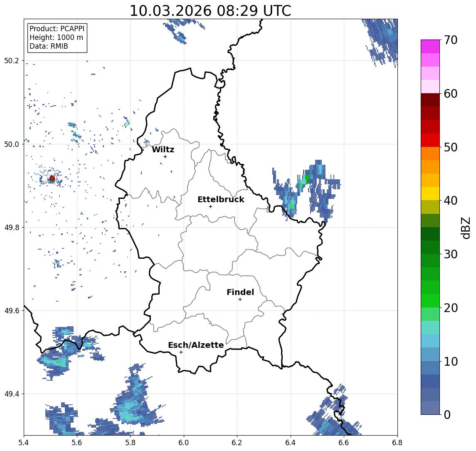Click the 'Product: PCAPPI' legend text
476x451 pixels.
(x=57, y=29)
